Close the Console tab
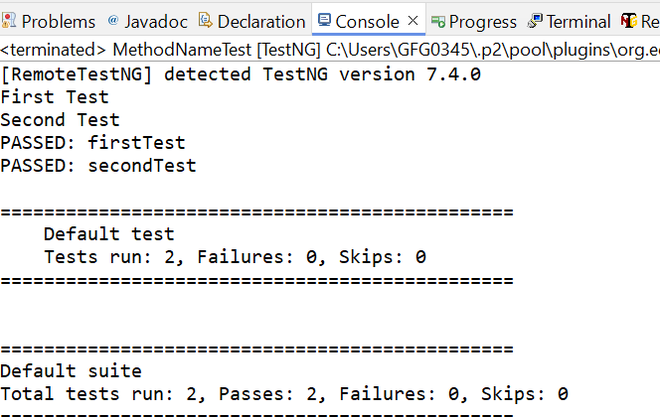 (x=412, y=21)
